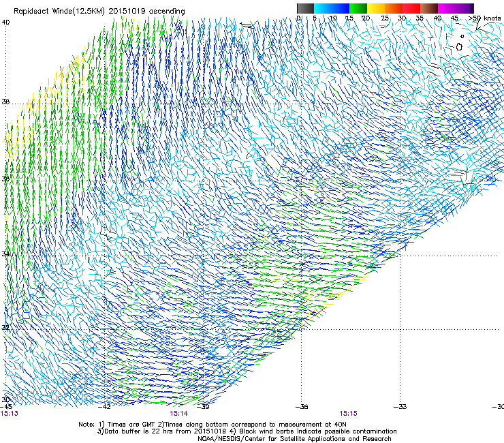Screen dimensions: 504x443
Task: Click the "NOAA/NESDIS/Center for Satellite Applications and Research" credit
Action: click(x=294, y=438)
